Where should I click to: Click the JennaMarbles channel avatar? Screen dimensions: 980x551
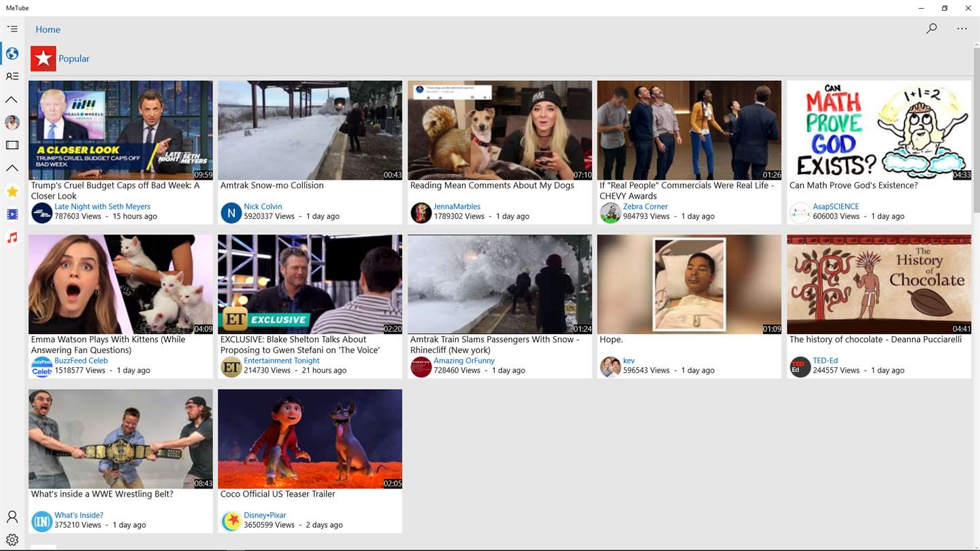tap(421, 213)
